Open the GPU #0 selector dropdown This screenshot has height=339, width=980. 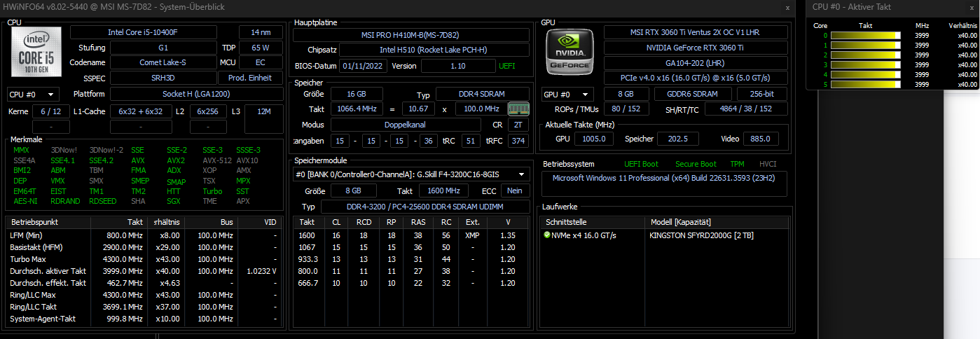click(x=567, y=94)
